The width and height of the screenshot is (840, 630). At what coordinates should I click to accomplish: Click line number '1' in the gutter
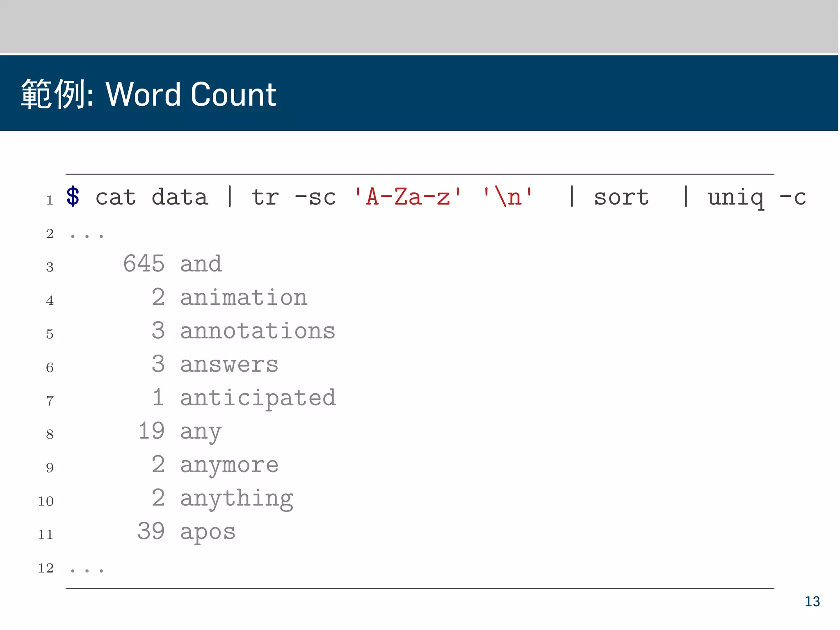point(50,200)
